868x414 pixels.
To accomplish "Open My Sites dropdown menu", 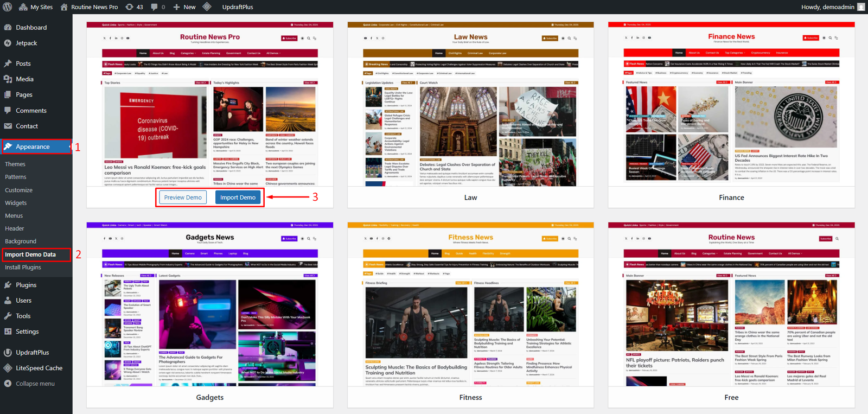I will click(36, 7).
